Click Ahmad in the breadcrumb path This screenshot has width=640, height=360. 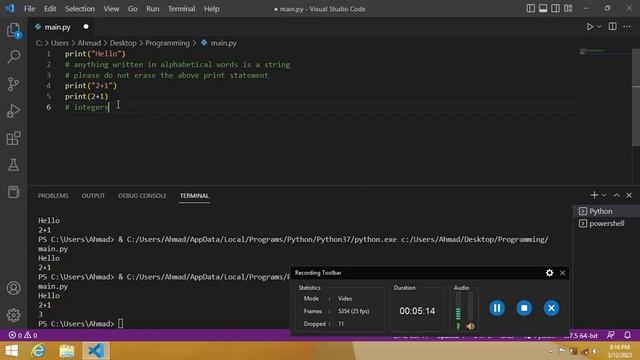[89, 43]
